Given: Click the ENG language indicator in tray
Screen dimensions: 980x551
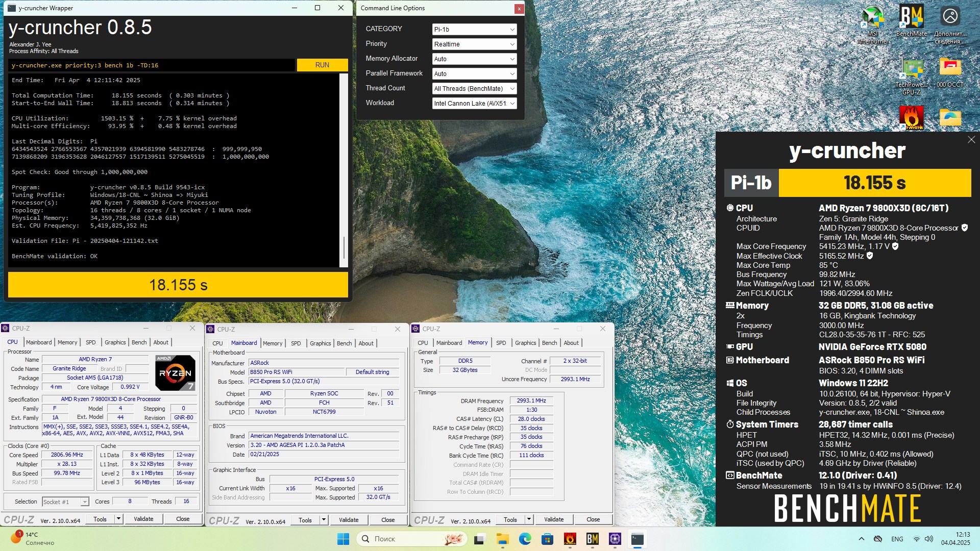Looking at the screenshot, I should coord(897,539).
